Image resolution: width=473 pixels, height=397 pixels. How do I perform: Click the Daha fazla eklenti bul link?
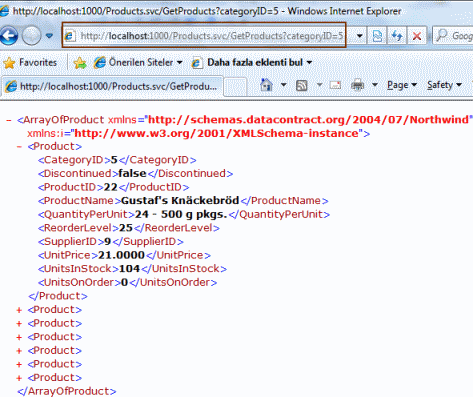pyautogui.click(x=252, y=63)
